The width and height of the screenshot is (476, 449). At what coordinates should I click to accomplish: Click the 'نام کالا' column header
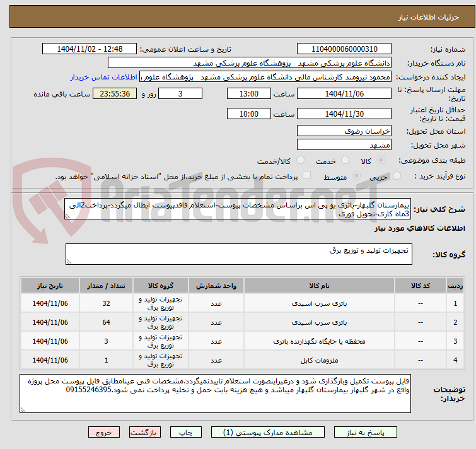click(x=319, y=286)
